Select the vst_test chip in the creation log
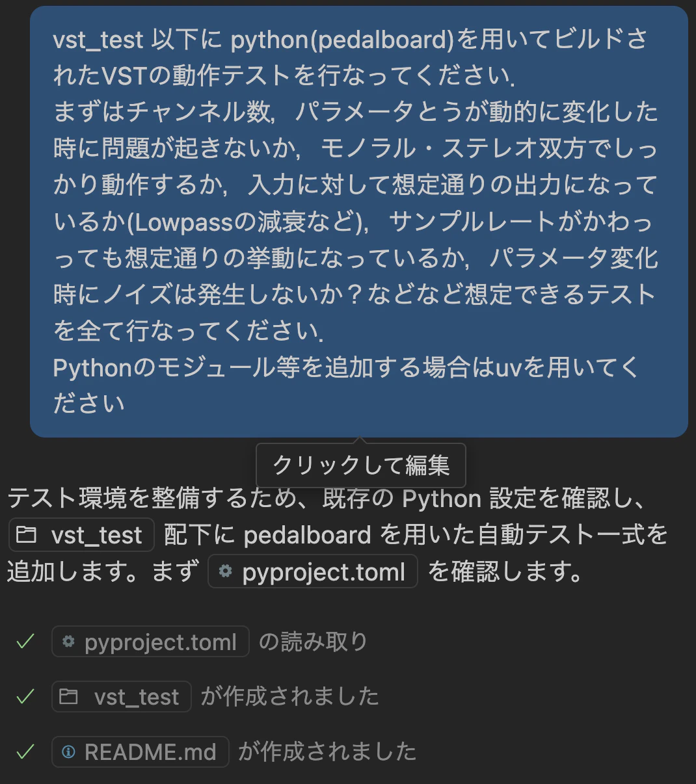This screenshot has height=784, width=696. 121,696
